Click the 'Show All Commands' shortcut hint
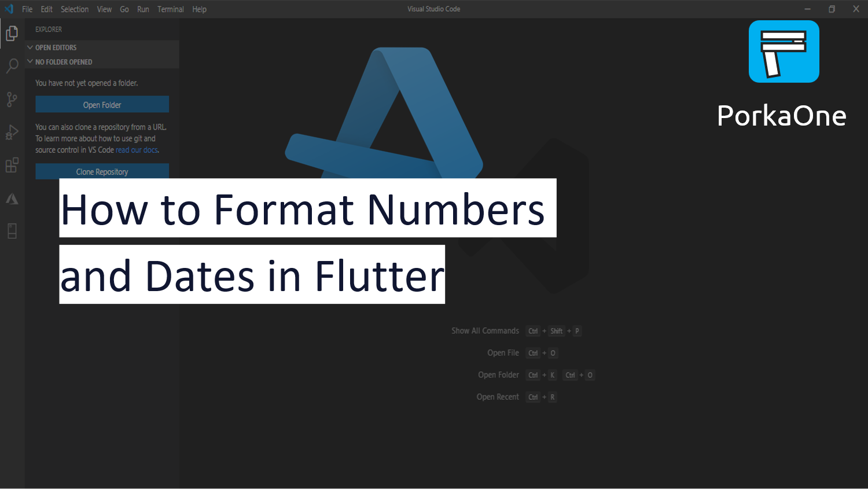The image size is (868, 489). 486,331
